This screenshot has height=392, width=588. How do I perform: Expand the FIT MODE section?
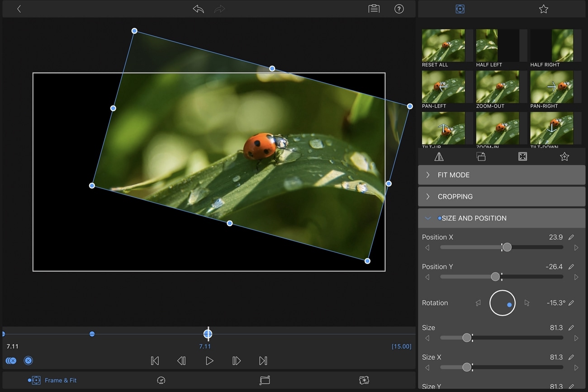click(x=501, y=175)
